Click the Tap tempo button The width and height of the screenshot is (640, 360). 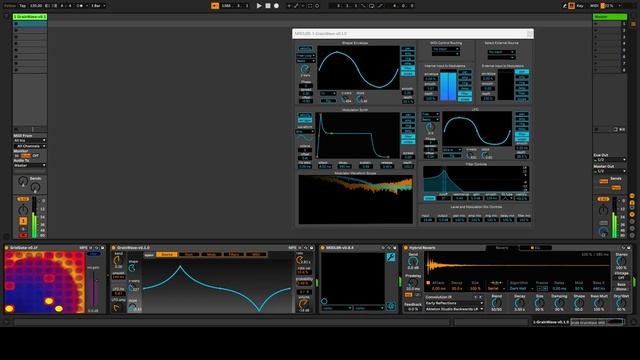tap(23, 6)
